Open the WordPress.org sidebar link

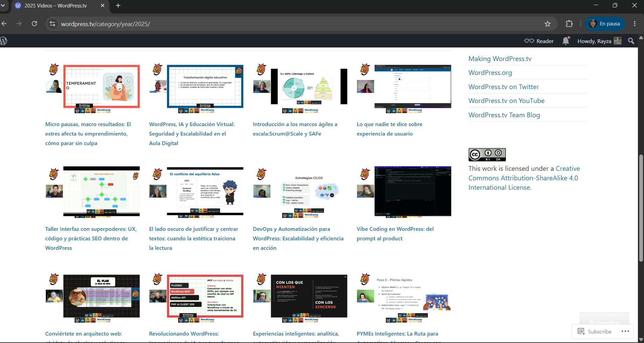click(490, 73)
